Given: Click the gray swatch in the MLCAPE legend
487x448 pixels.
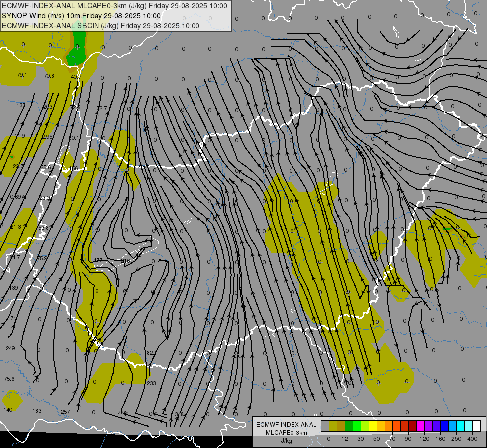Looking at the screenshot, I should pos(325,426).
